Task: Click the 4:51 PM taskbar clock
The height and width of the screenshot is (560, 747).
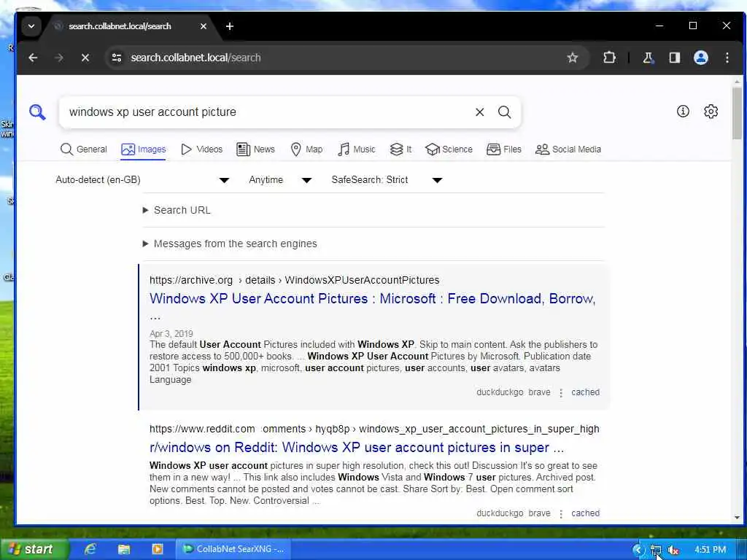Action: [711, 550]
